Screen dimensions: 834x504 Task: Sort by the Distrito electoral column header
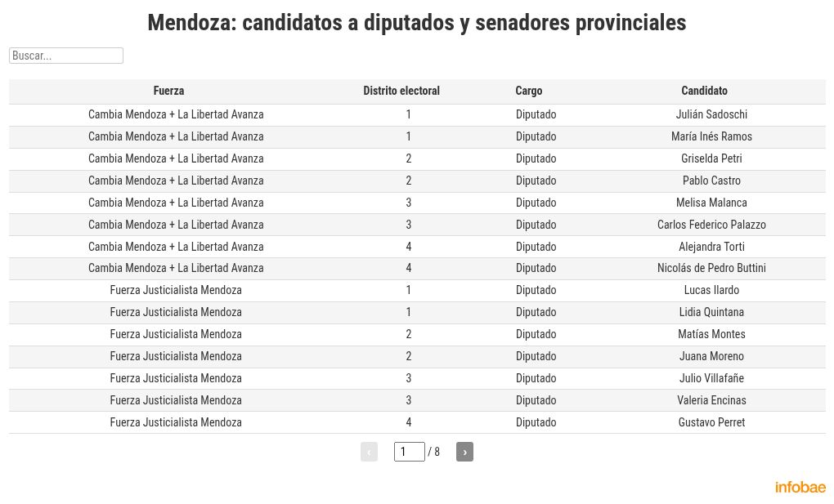401,91
